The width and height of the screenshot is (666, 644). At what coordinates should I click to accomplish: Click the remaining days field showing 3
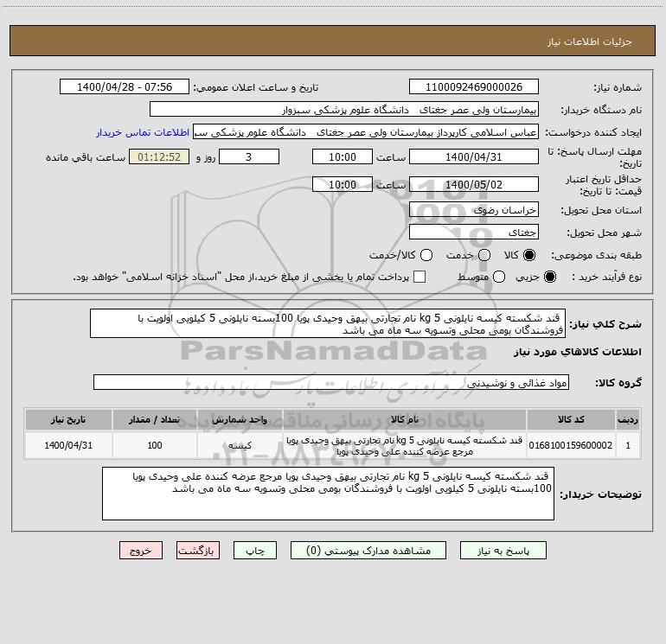click(249, 157)
